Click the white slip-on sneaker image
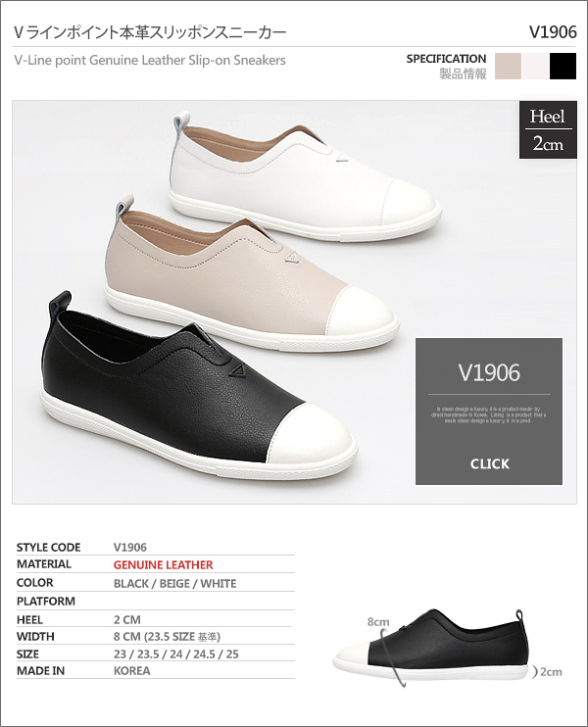This screenshot has width=588, height=727. (305, 176)
